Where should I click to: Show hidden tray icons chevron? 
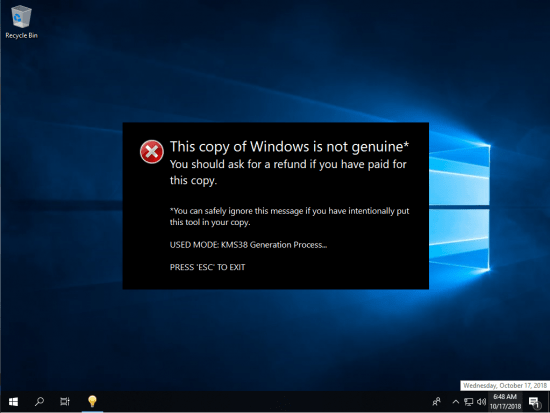[455, 402]
